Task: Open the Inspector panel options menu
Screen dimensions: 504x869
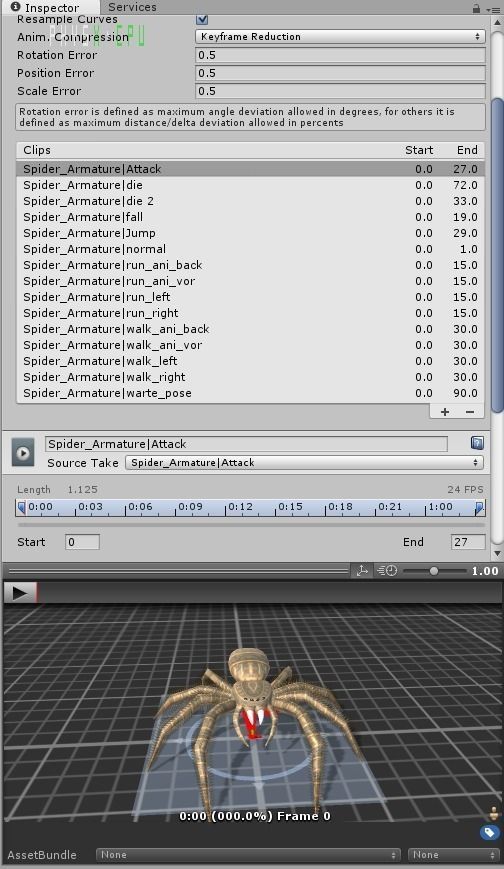Action: (493, 9)
